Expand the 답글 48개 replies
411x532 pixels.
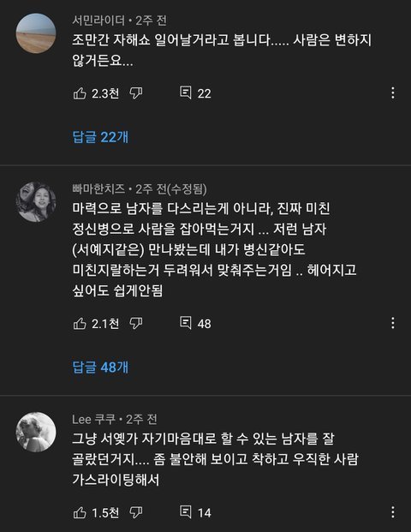101,368
